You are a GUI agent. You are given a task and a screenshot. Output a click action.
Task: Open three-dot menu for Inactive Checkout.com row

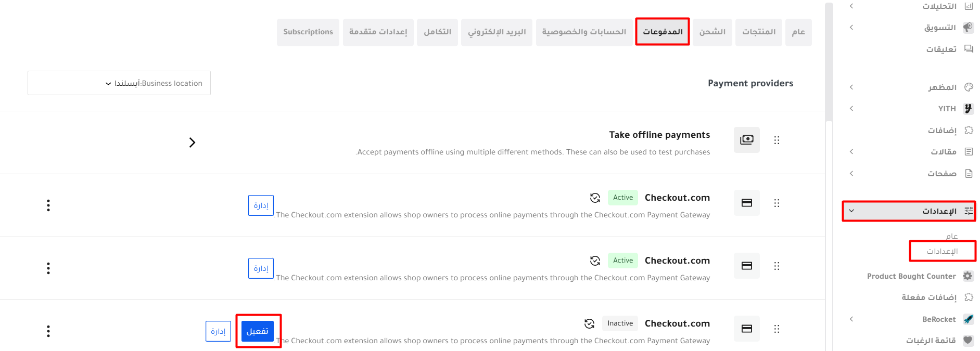tap(48, 331)
